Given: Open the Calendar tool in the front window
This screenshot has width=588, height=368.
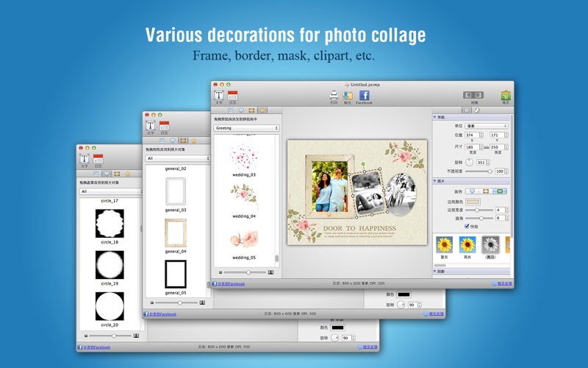Looking at the screenshot, I should (232, 96).
